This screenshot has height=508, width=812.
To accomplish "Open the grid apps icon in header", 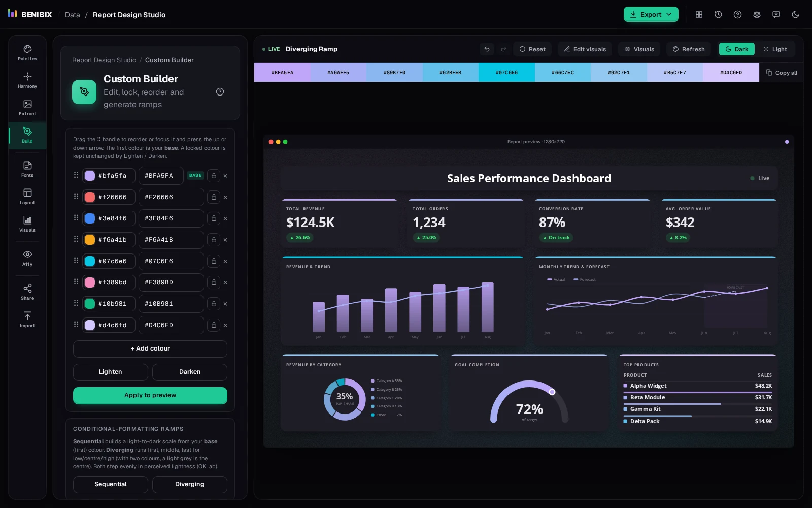I will coord(699,15).
